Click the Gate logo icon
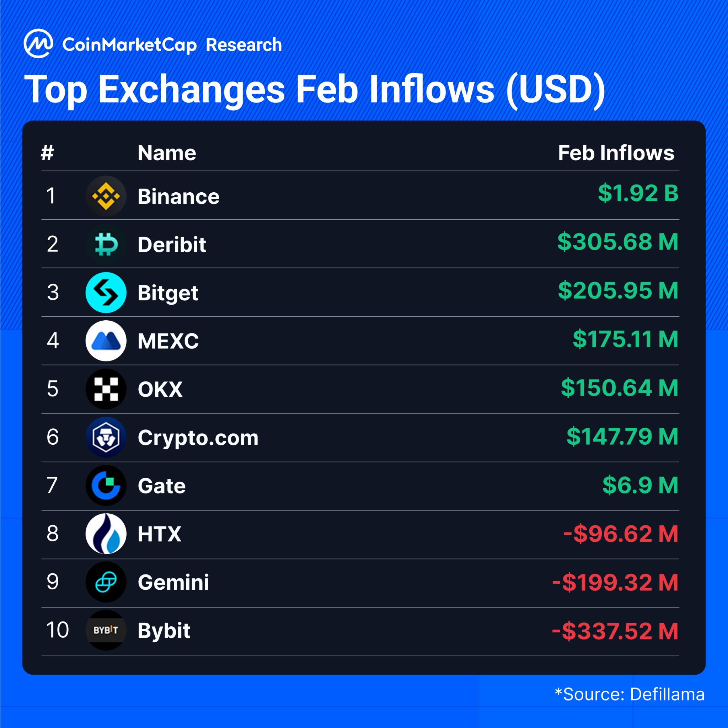This screenshot has width=728, height=728. click(x=106, y=485)
